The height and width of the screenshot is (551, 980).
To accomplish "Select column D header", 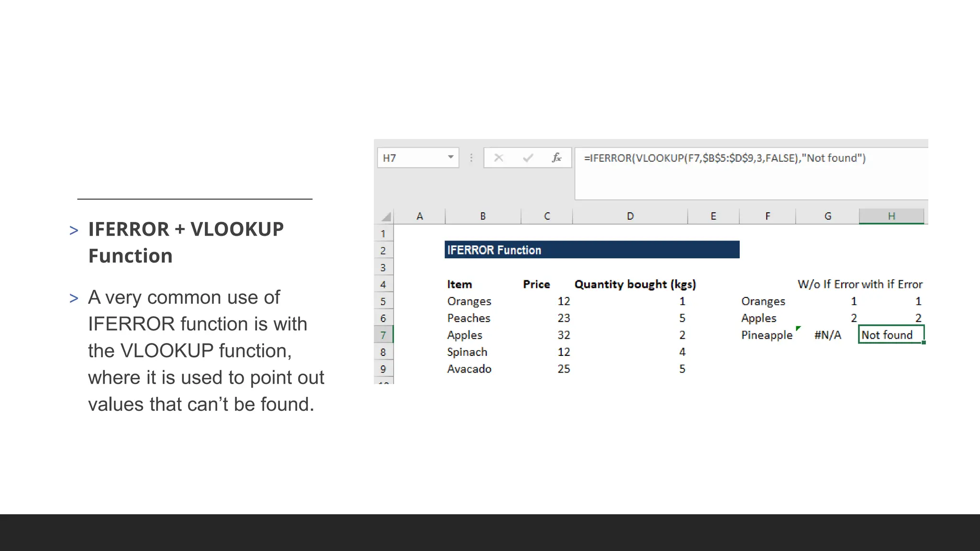I will click(630, 216).
